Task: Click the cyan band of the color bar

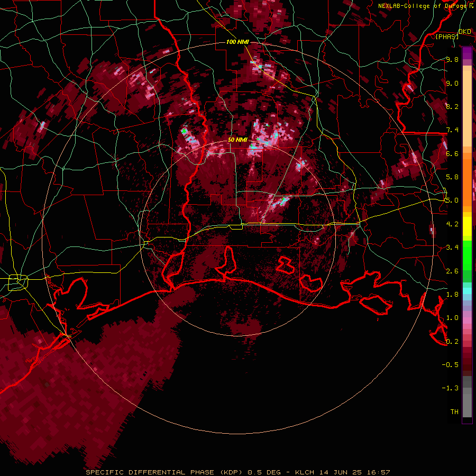Action: click(x=467, y=291)
